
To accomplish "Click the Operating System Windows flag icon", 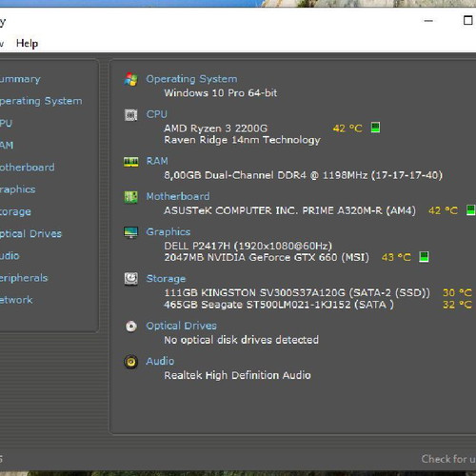I will (130, 79).
